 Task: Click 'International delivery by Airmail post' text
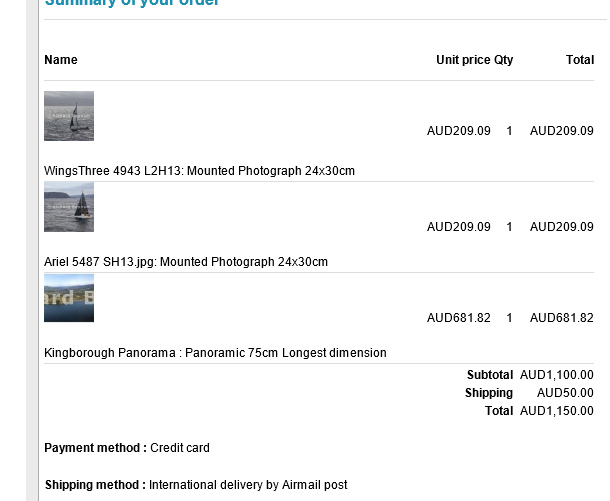click(x=248, y=485)
